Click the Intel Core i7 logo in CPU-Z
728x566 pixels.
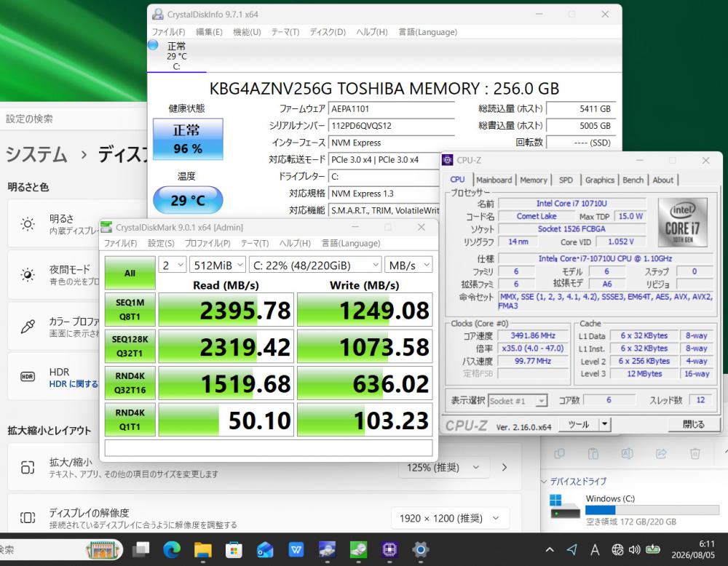683,222
